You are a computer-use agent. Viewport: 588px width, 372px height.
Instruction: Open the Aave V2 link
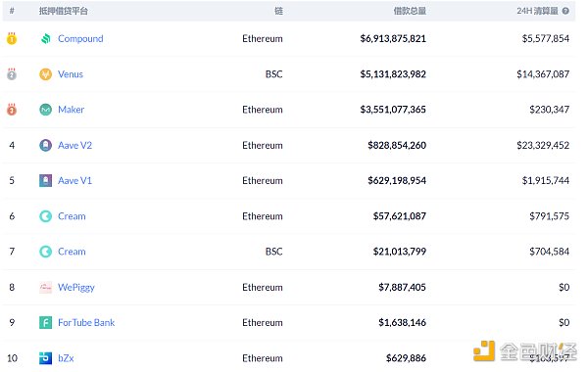coord(75,145)
